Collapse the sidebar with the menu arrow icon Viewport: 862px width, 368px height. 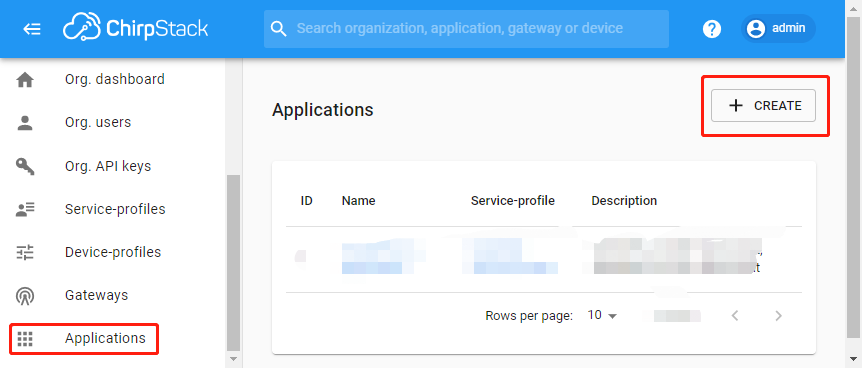tap(32, 29)
